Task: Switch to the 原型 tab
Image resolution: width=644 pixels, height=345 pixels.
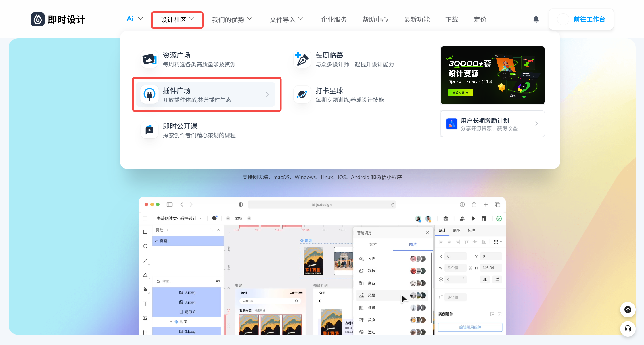Action: point(457,230)
